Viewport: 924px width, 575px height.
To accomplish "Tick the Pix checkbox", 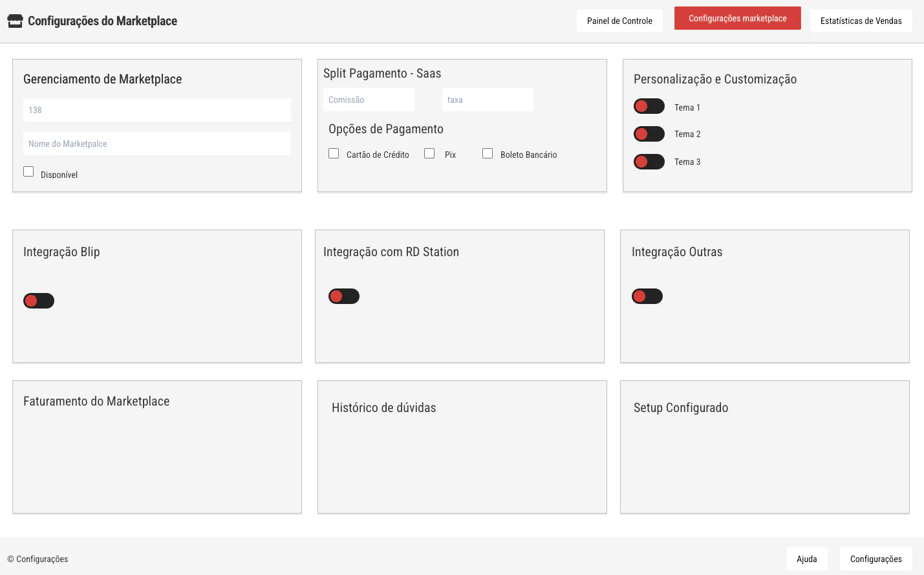I will point(429,153).
